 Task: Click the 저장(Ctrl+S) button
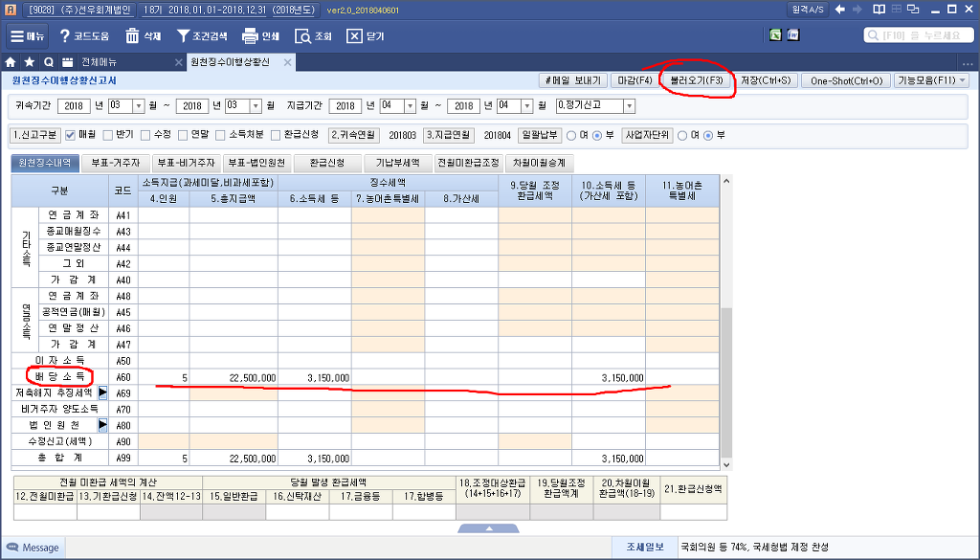tap(767, 80)
